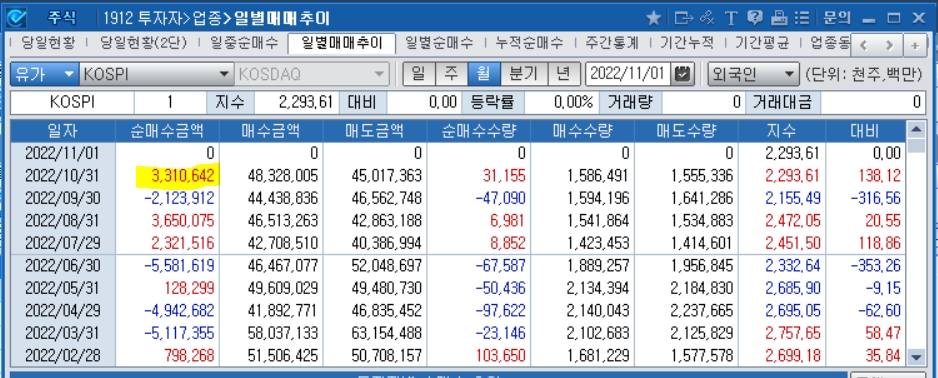The width and height of the screenshot is (938, 378).
Task: Add screen to favorites with star icon
Action: [653, 19]
